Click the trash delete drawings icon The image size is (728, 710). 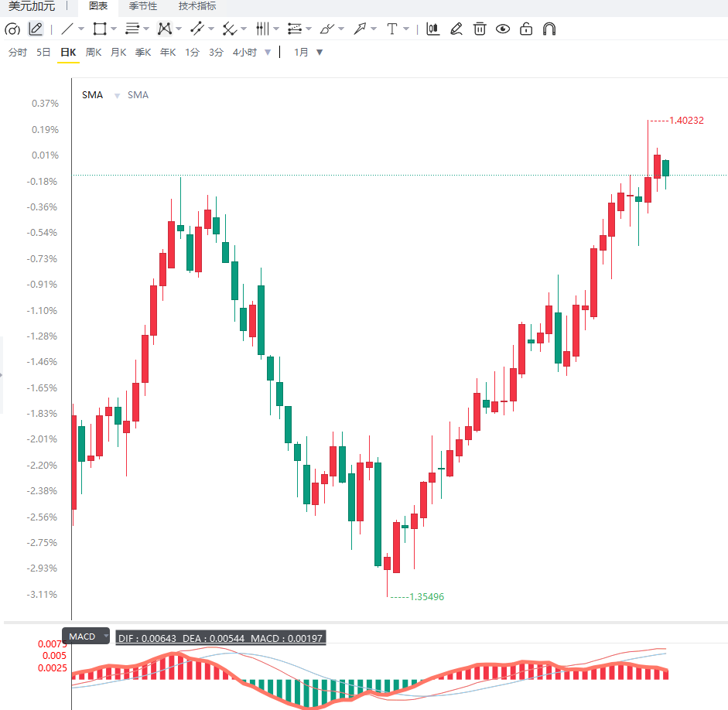[480, 29]
